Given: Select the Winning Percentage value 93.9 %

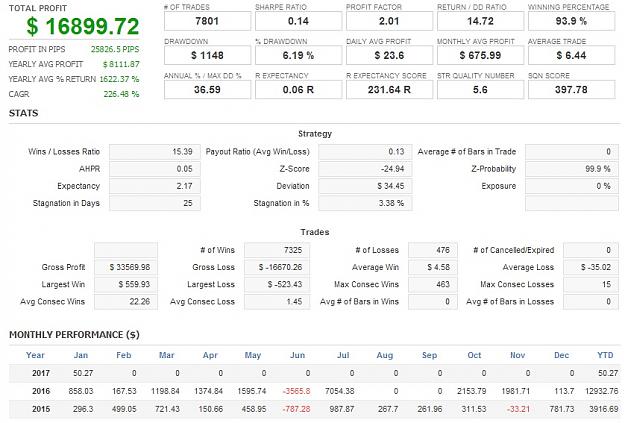Looking at the screenshot, I should coord(571,21).
